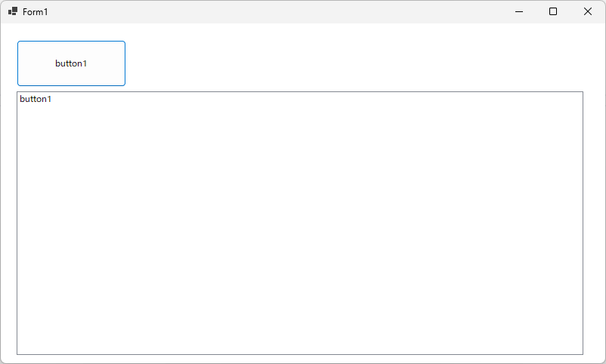The height and width of the screenshot is (364, 606).
Task: Maximize the Form1 window
Action: 553,11
